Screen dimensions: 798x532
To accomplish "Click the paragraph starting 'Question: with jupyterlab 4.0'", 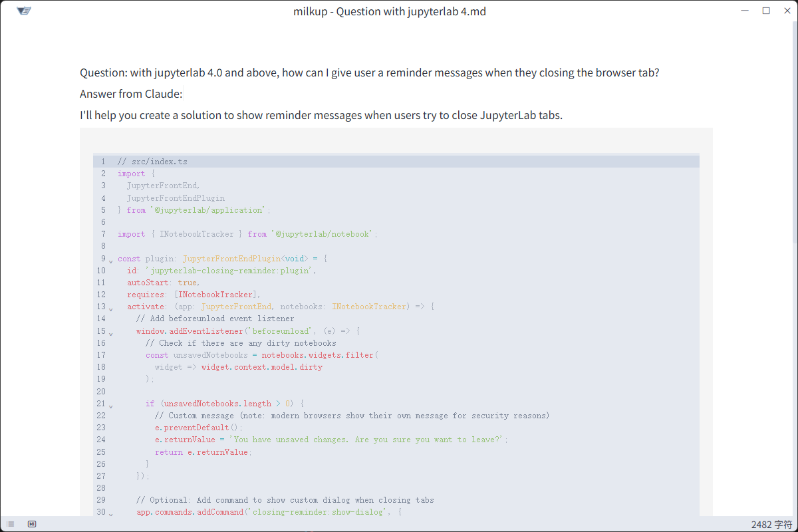I will (x=370, y=72).
